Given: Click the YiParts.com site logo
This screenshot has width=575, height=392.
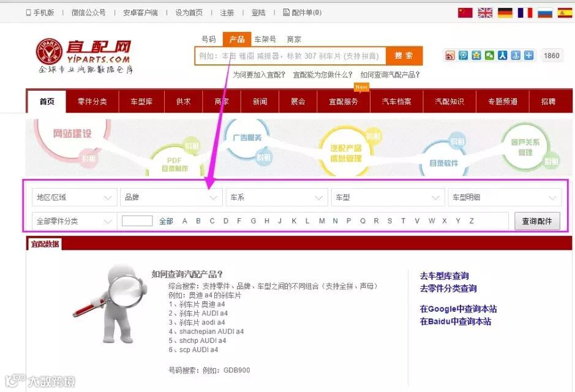Looking at the screenshot, I should (x=85, y=56).
